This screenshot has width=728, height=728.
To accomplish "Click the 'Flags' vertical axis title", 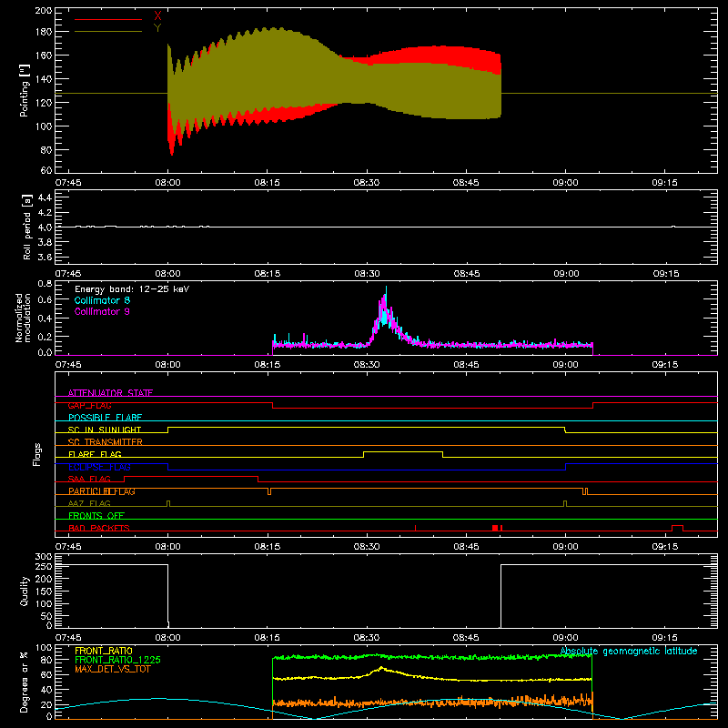I will coord(36,454).
